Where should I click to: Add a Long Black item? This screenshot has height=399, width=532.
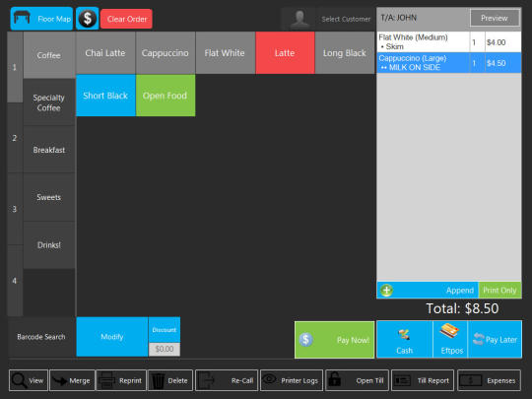coord(345,53)
